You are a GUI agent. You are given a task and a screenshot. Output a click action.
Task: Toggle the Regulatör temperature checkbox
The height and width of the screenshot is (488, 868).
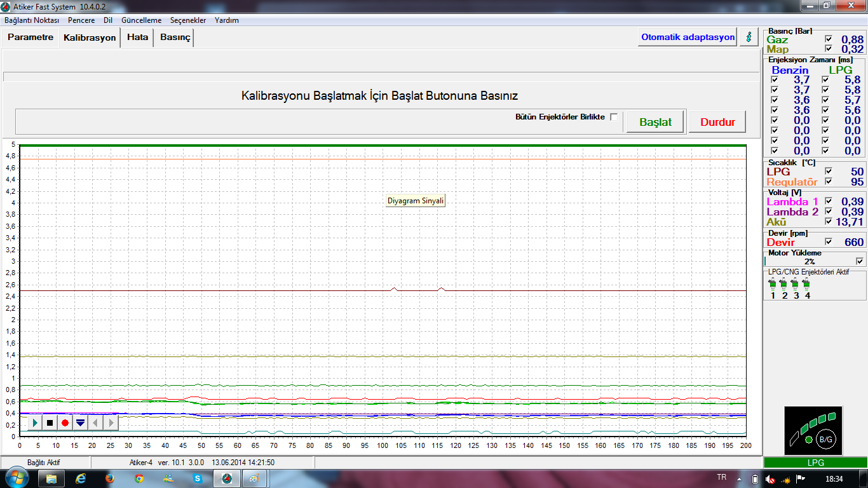(828, 182)
